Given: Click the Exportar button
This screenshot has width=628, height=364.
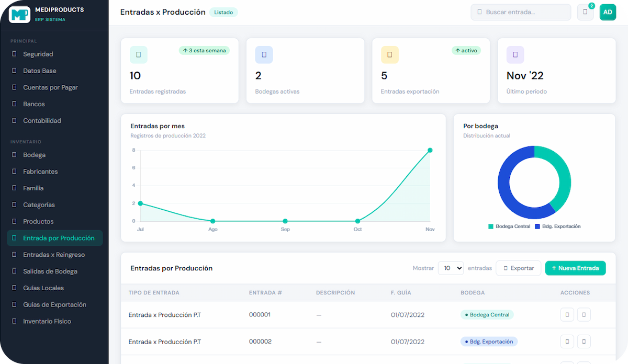Looking at the screenshot, I should click(519, 268).
